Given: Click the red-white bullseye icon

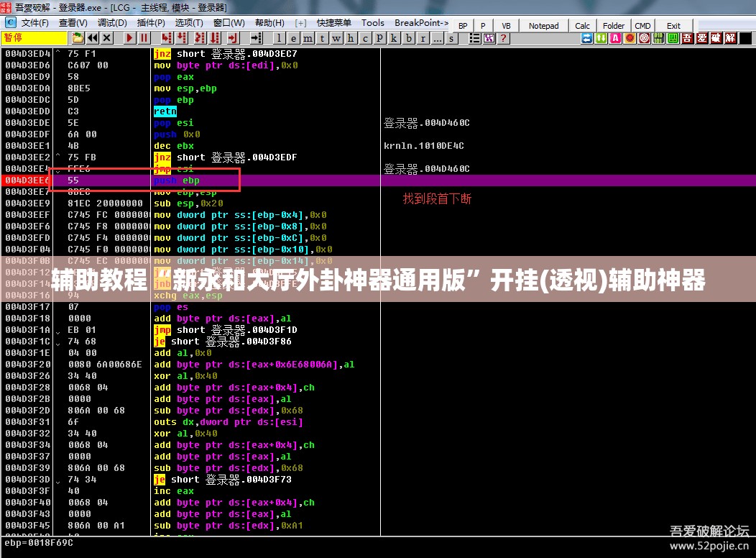Looking at the screenshot, I should 644,38.
